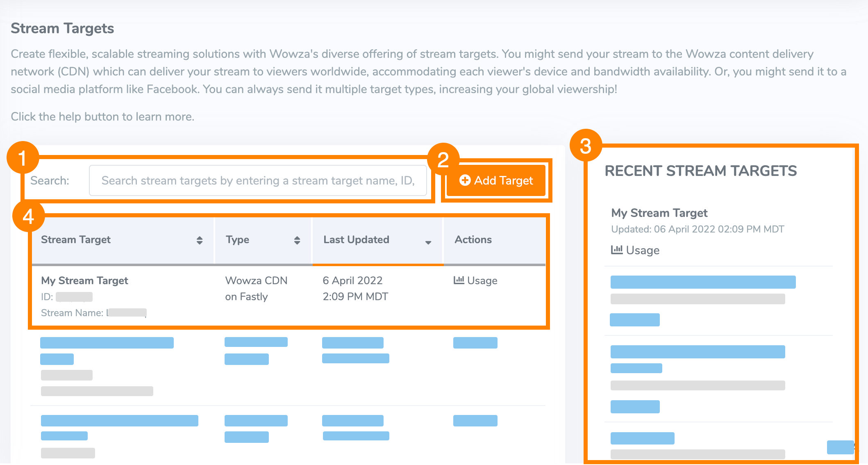Open My Stream Target from the table
The width and height of the screenshot is (868, 465).
pos(85,280)
